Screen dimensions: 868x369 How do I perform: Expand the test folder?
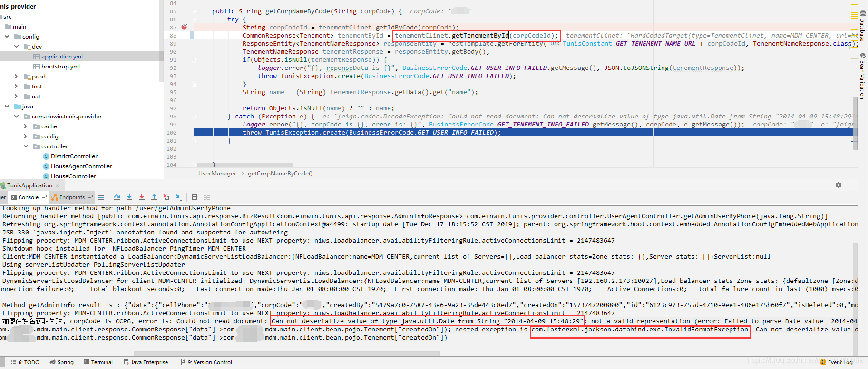coord(16,87)
